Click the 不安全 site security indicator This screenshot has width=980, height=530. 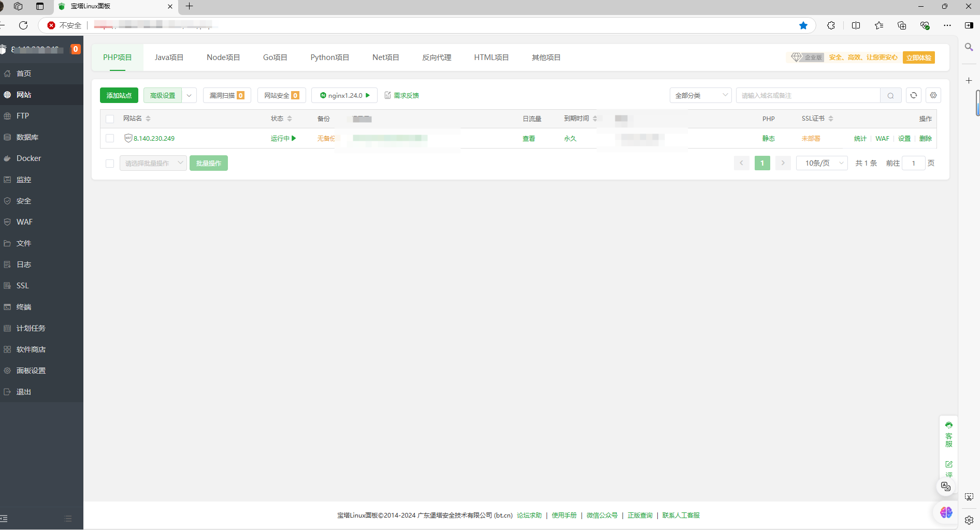tap(65, 25)
